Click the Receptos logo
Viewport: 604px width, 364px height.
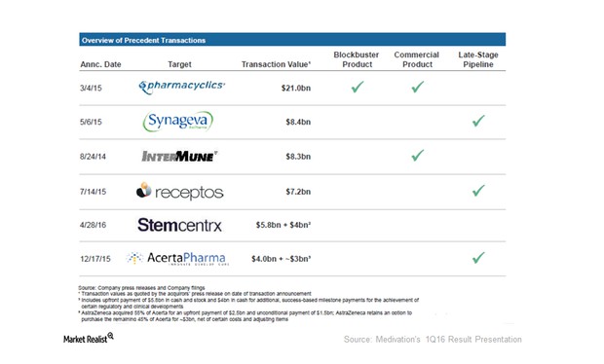click(180, 191)
